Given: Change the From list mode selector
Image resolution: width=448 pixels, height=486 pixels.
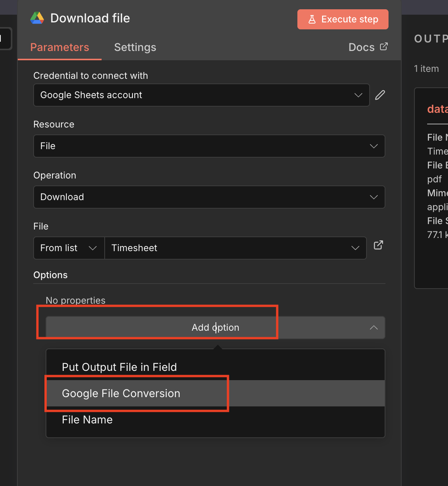Looking at the screenshot, I should (69, 248).
